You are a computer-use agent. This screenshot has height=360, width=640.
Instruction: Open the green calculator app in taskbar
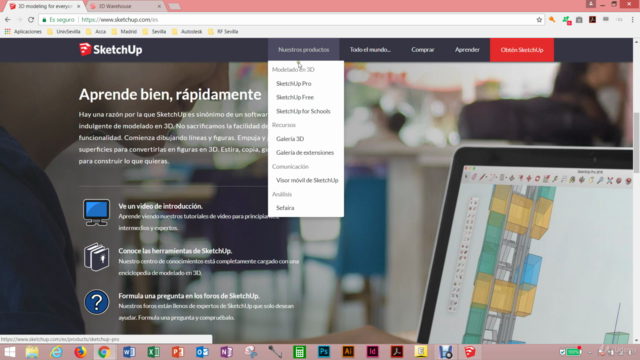click(x=299, y=352)
